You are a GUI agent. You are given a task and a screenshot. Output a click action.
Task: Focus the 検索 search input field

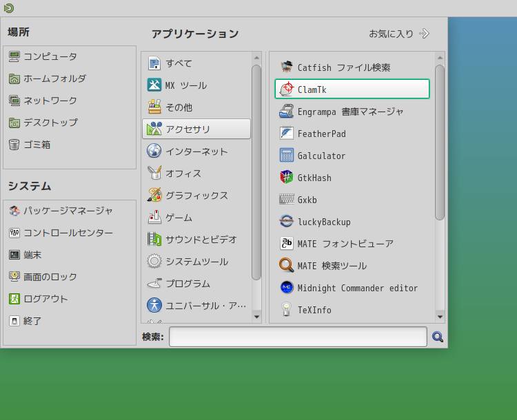click(298, 337)
